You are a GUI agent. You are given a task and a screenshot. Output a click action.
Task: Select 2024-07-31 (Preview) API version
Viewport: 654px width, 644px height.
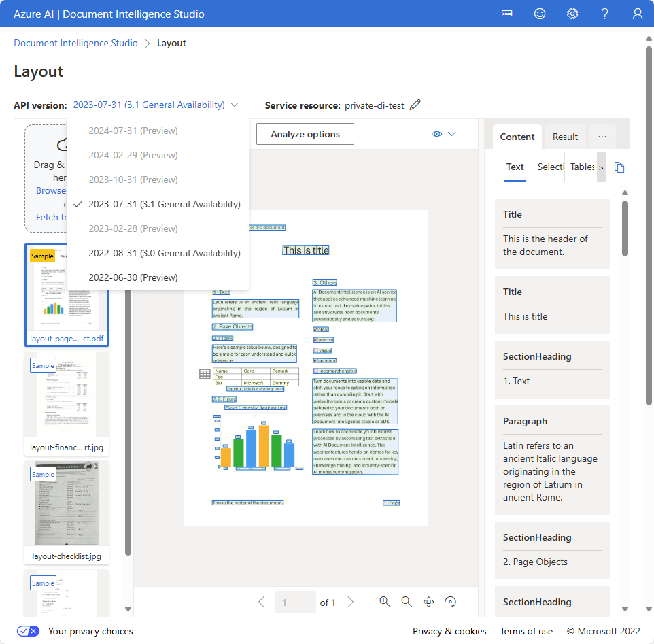tap(158, 131)
